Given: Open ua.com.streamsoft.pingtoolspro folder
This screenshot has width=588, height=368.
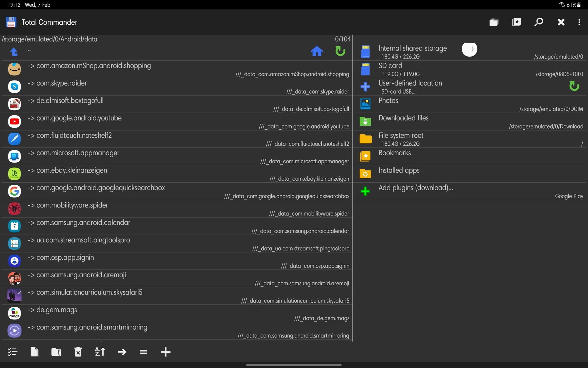Looking at the screenshot, I should click(177, 244).
